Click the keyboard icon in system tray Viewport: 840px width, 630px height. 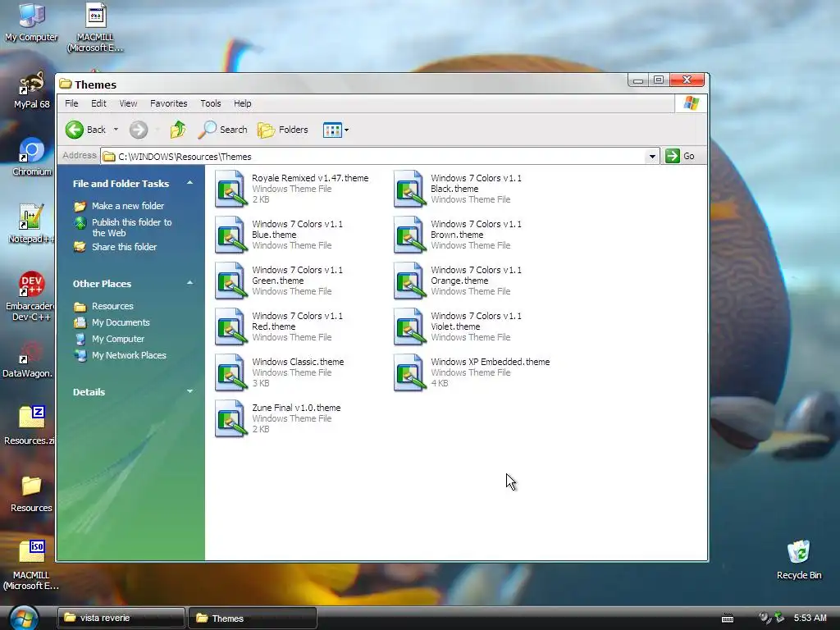tap(727, 619)
